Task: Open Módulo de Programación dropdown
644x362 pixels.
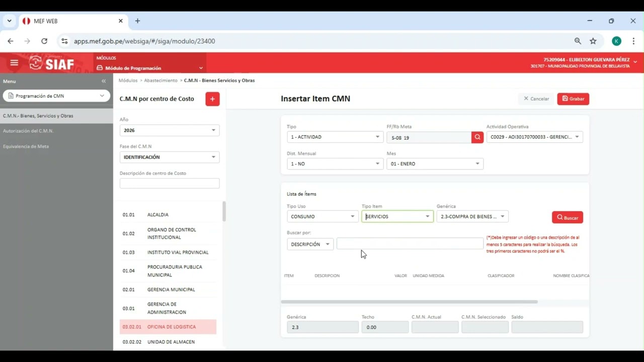Action: click(150, 68)
